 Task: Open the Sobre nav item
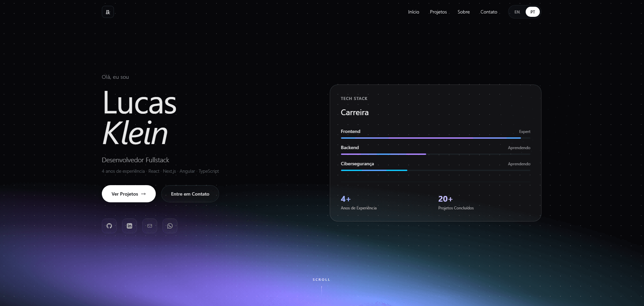(464, 12)
